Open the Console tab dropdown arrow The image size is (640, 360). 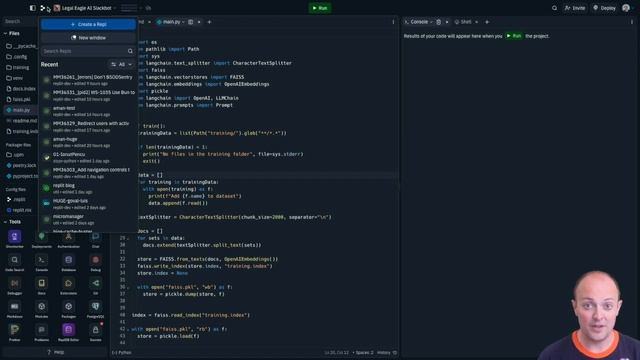(431, 22)
